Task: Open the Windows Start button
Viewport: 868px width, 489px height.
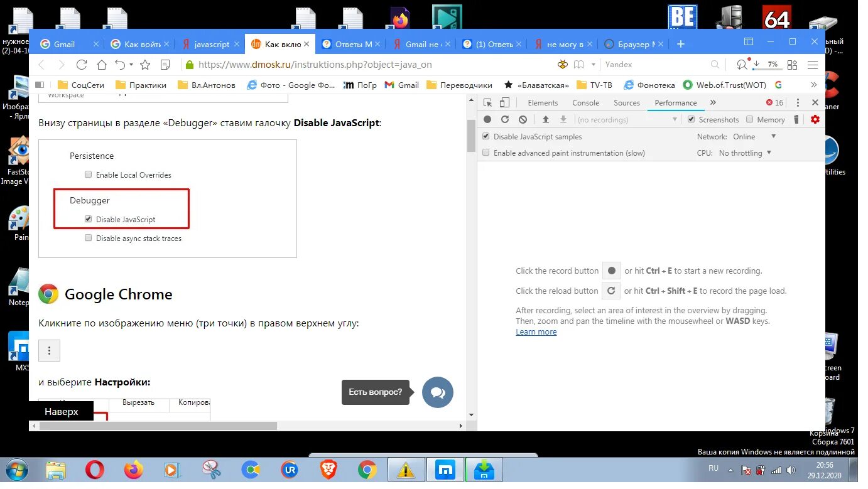Action: pyautogui.click(x=18, y=470)
